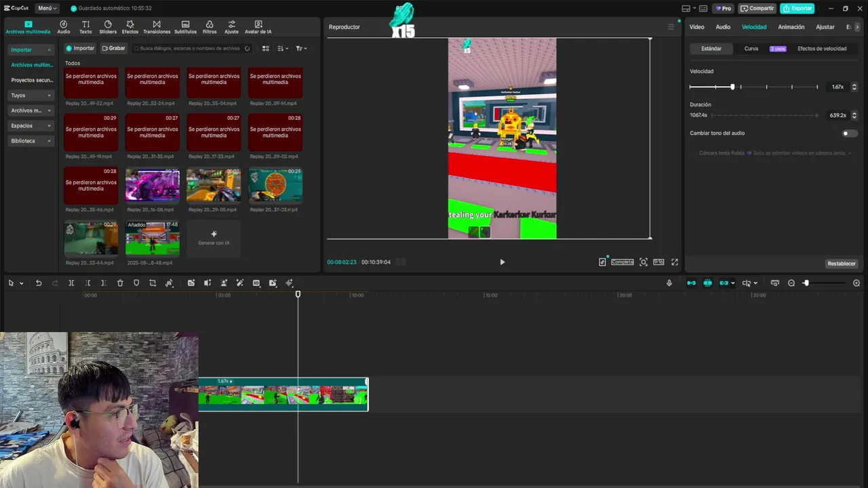
Task: Open the Menú dropdown
Action: [47, 8]
